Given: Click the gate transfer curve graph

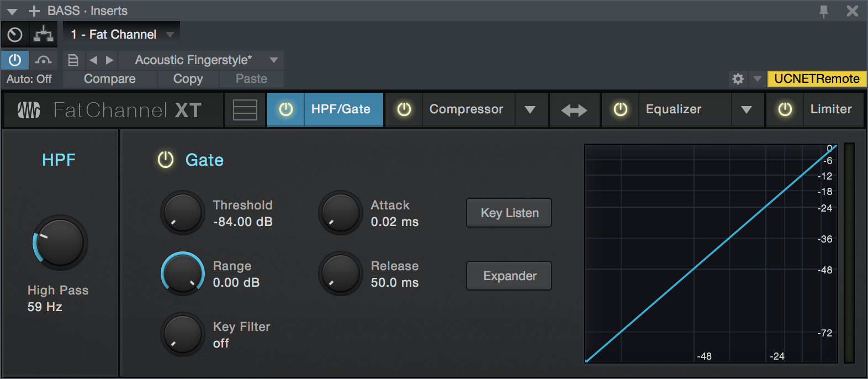Looking at the screenshot, I should [711, 254].
